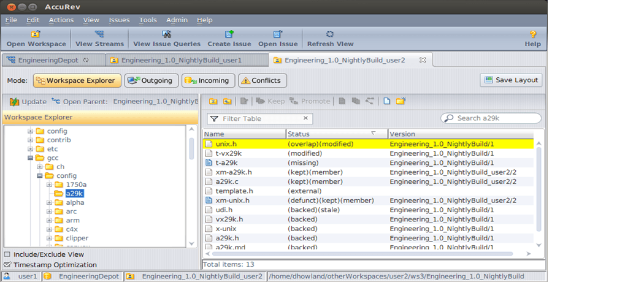Click the greyed edit file icon
This screenshot has width=644, height=282.
(244, 101)
